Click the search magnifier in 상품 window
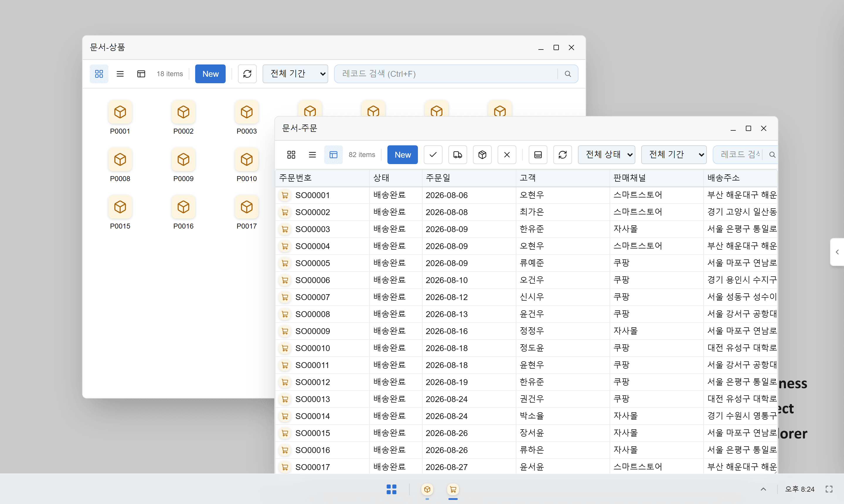Screen dimensions: 844x504 [568, 74]
